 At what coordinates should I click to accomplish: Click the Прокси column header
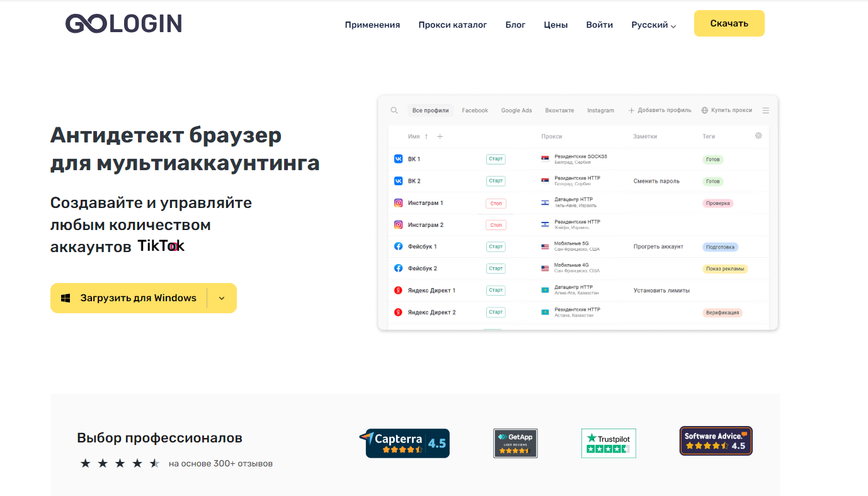point(551,136)
